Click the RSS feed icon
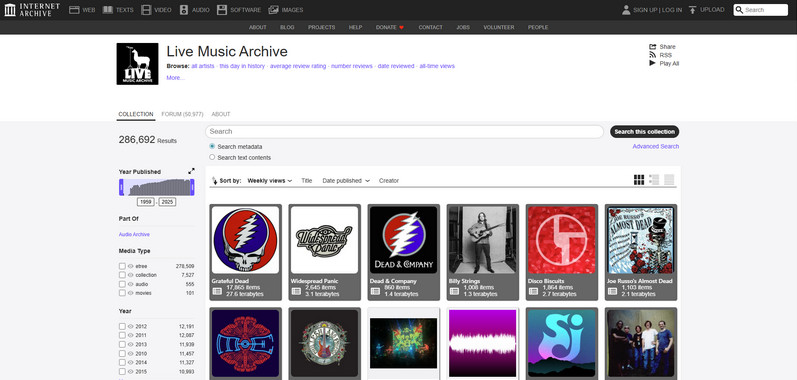797x380 pixels. pyautogui.click(x=653, y=55)
